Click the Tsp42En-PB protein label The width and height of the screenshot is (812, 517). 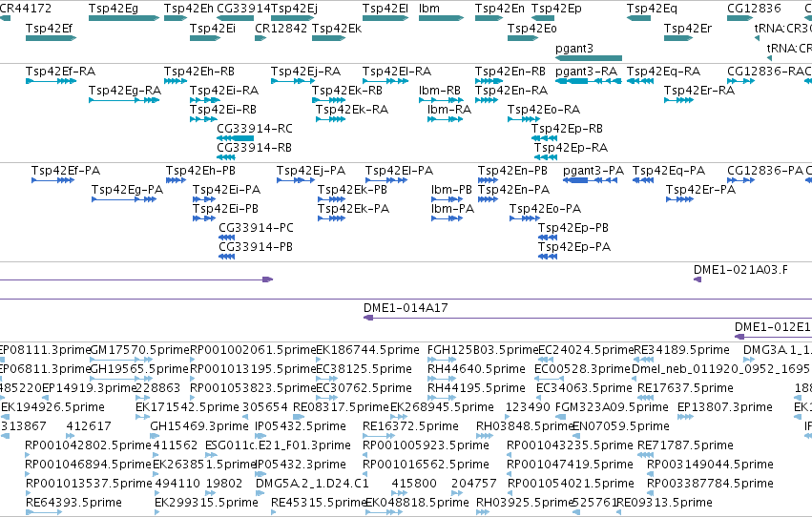tap(512, 170)
